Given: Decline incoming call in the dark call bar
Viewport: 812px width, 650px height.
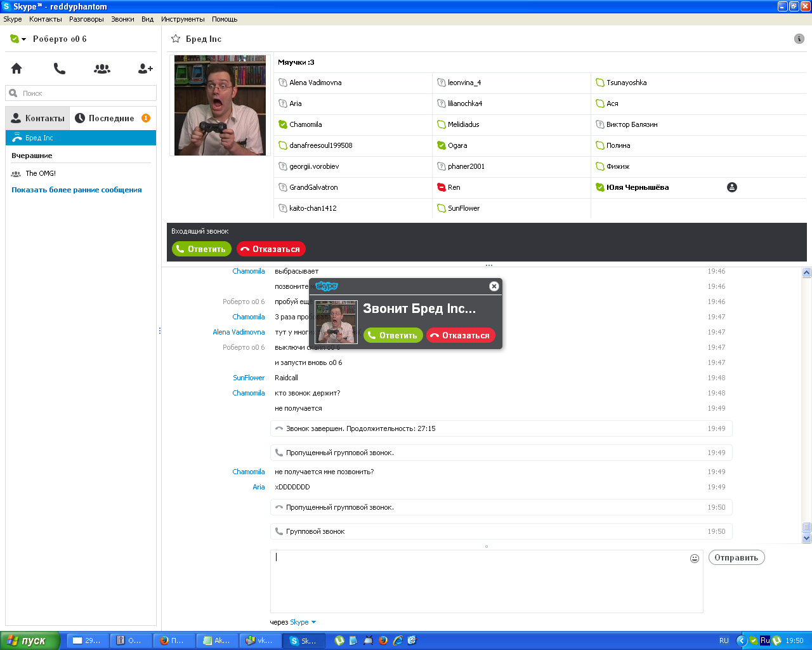Looking at the screenshot, I should tap(271, 249).
